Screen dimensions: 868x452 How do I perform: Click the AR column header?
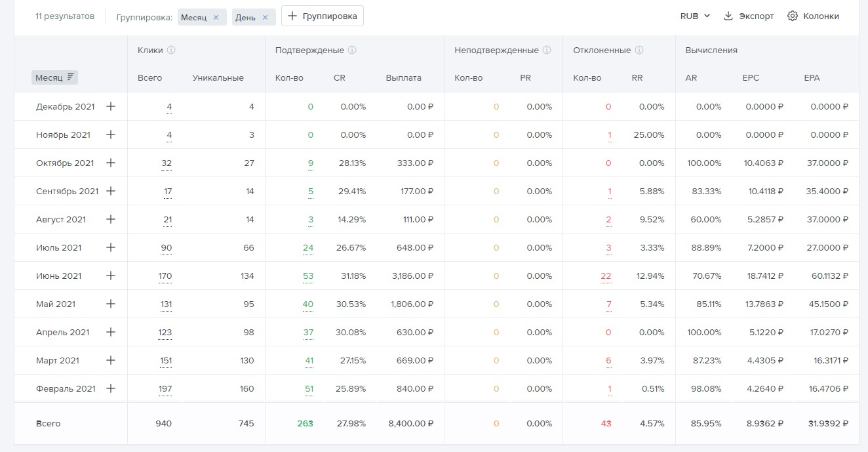click(x=691, y=77)
